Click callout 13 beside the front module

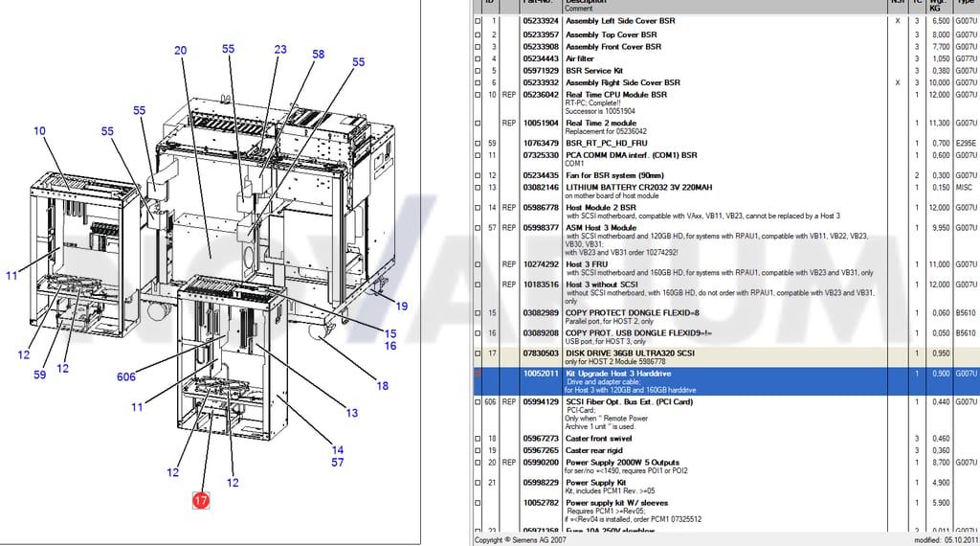point(352,413)
